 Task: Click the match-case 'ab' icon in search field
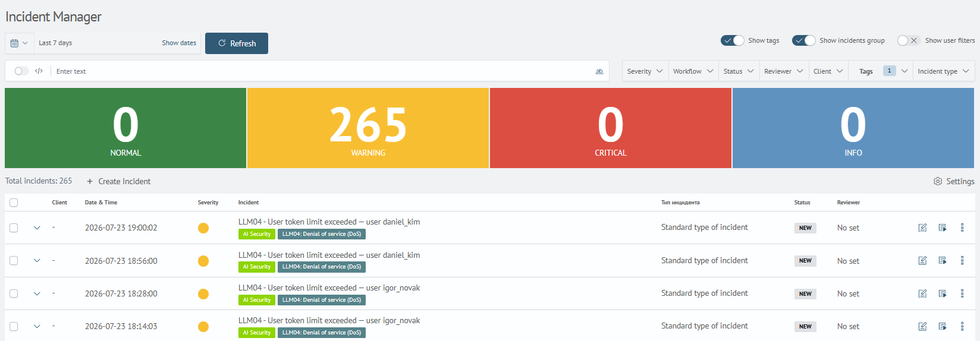pyautogui.click(x=599, y=71)
